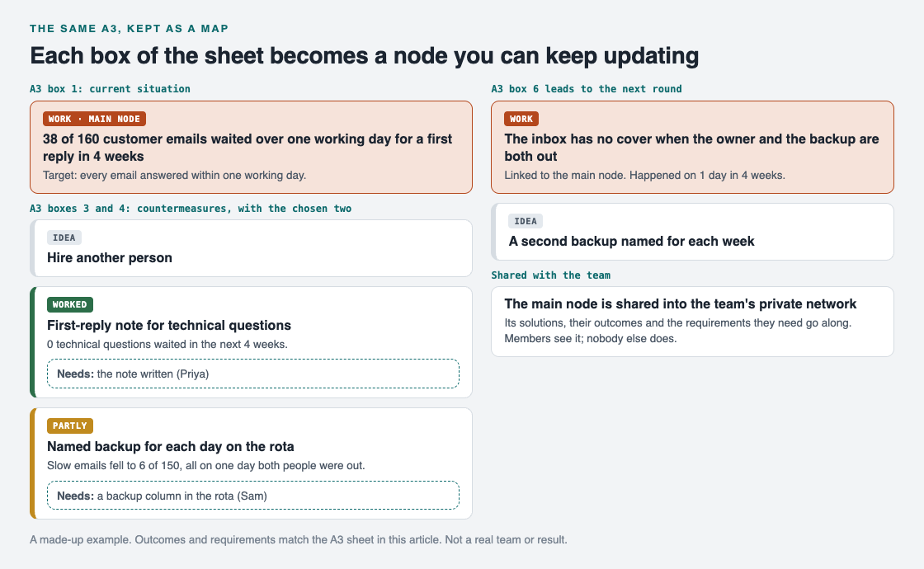
Task: Select Named backup for each day title
Action: click(x=170, y=446)
